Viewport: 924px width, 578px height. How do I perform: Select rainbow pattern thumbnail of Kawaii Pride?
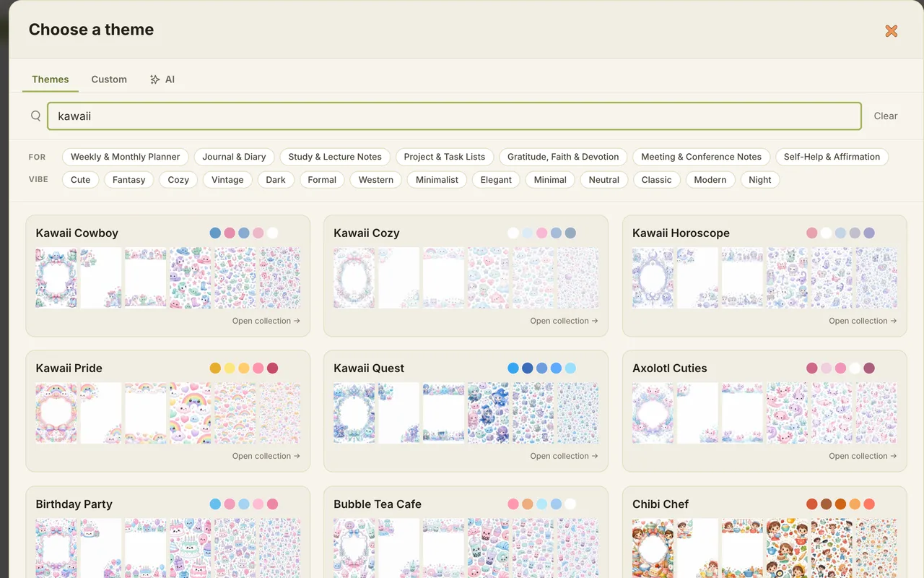pos(191,413)
